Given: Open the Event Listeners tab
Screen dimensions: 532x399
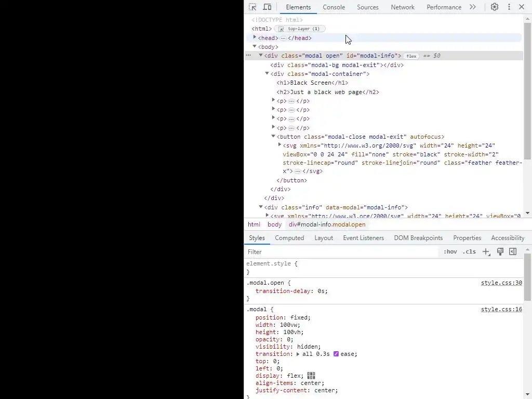Looking at the screenshot, I should pyautogui.click(x=363, y=238).
